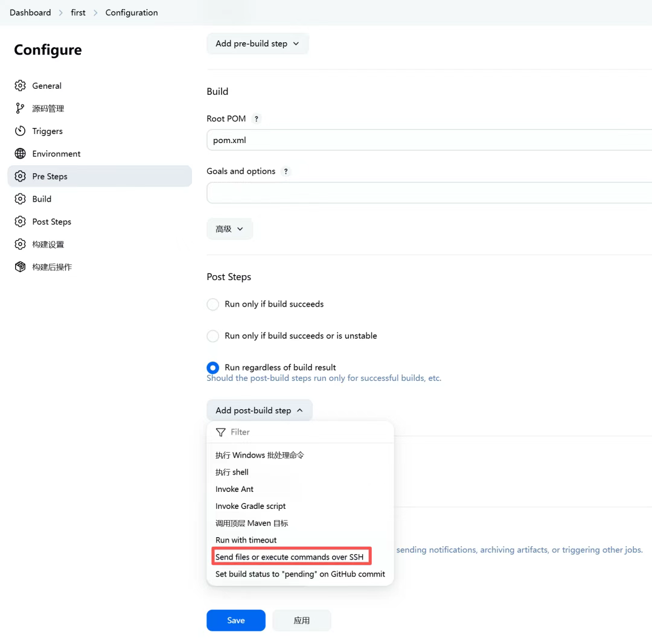
Task: Open General section label in sidebar
Action: (47, 86)
